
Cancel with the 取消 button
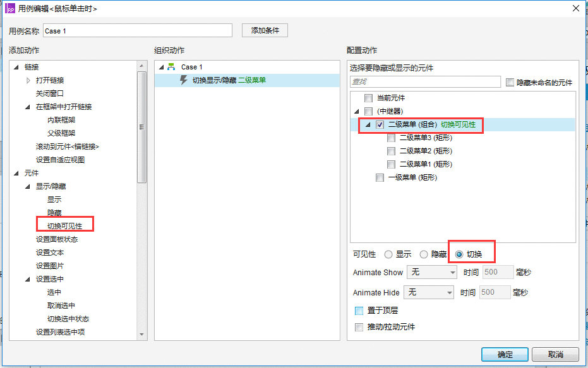[x=555, y=354]
